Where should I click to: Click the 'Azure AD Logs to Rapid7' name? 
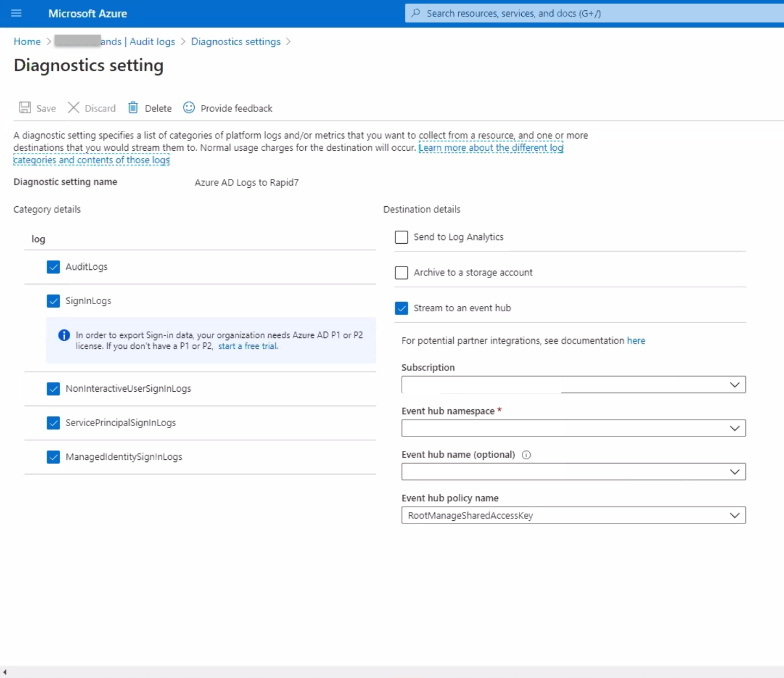(246, 182)
